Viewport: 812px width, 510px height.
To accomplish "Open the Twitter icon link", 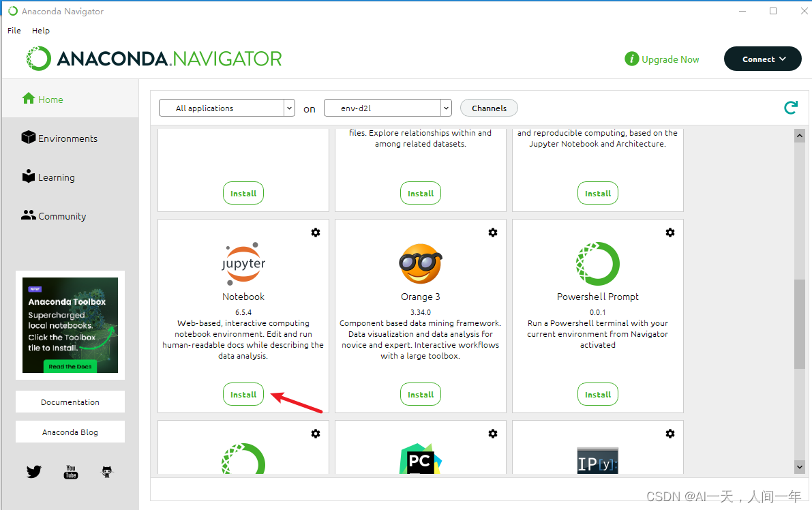I will pos(34,472).
